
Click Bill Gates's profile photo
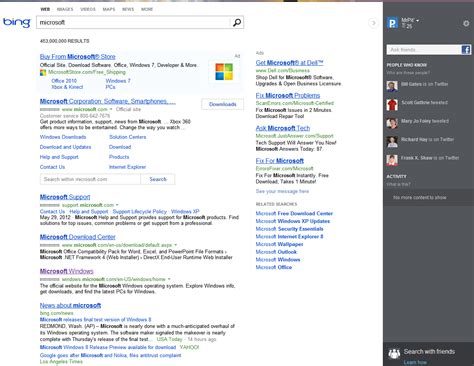click(392, 86)
